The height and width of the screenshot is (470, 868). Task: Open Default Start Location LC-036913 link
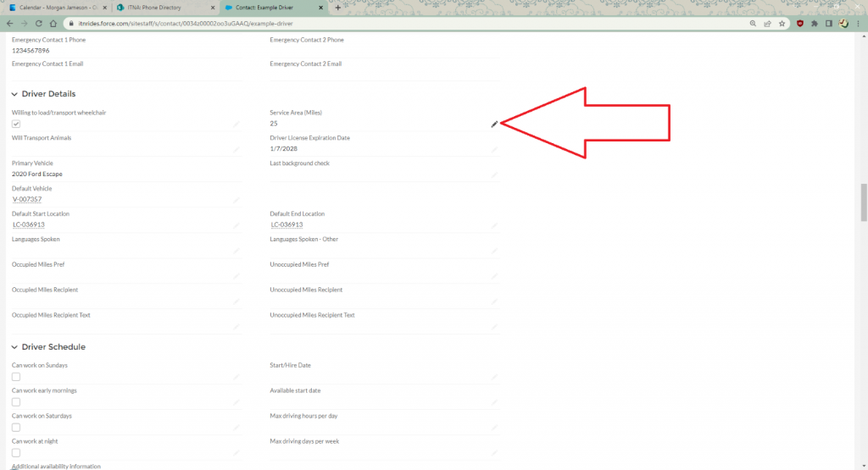coord(28,225)
